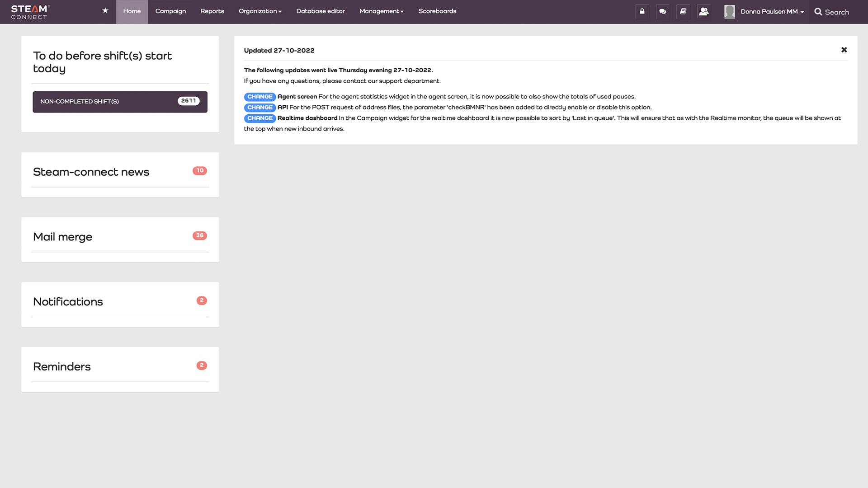
Task: Open the Reports menu item
Action: tap(212, 11)
